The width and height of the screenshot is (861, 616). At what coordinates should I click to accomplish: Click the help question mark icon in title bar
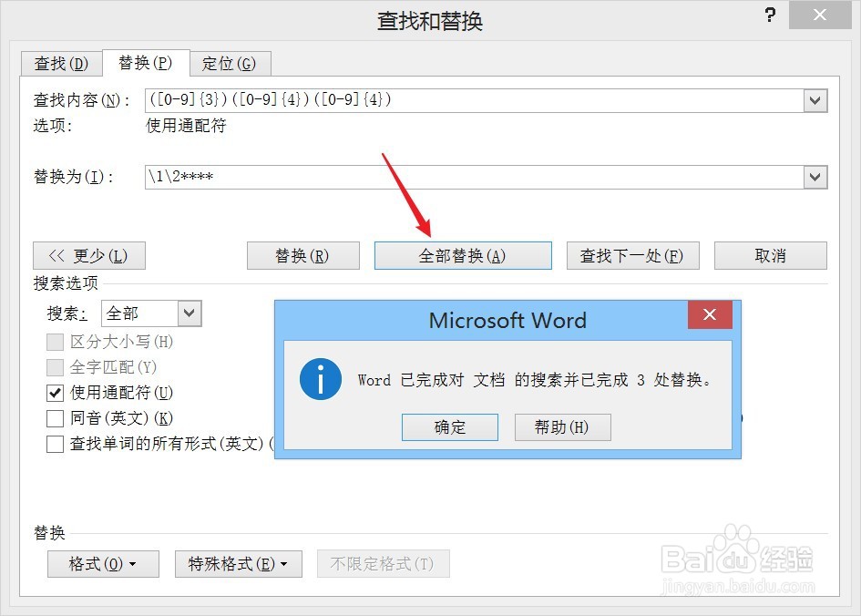[771, 15]
